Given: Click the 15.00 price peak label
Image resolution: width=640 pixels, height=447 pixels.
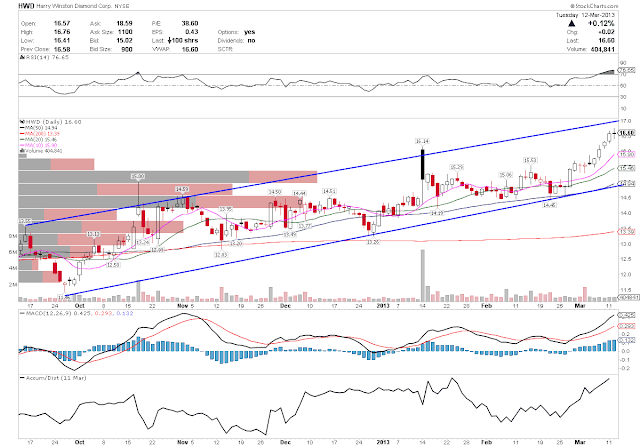Looking at the screenshot, I should coord(138,176).
